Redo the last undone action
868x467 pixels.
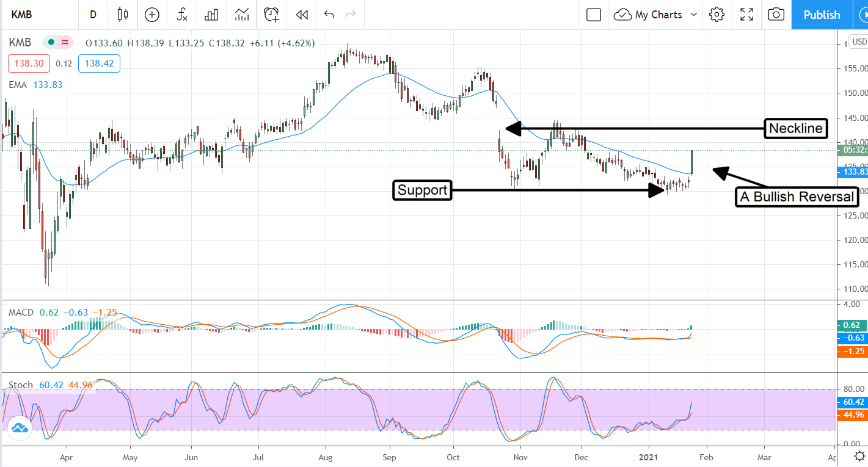coord(351,15)
